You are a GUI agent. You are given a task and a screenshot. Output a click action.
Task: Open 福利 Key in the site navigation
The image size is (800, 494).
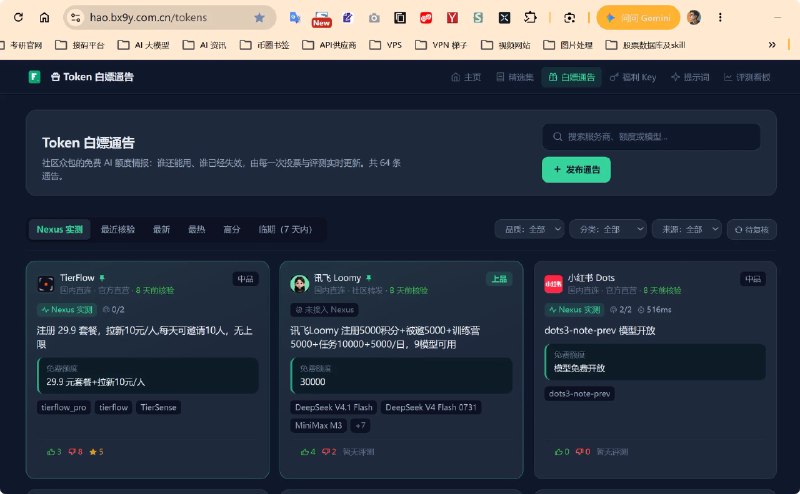[x=633, y=77]
